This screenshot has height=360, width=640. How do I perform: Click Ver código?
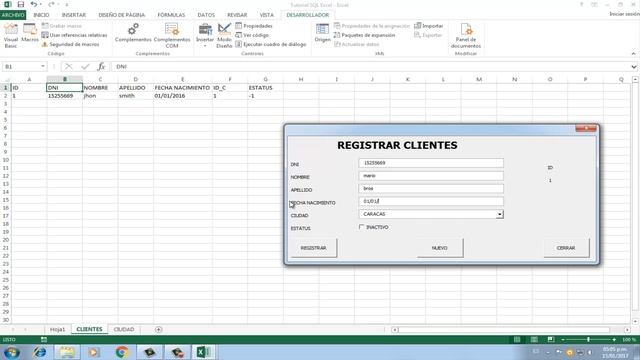(x=252, y=35)
